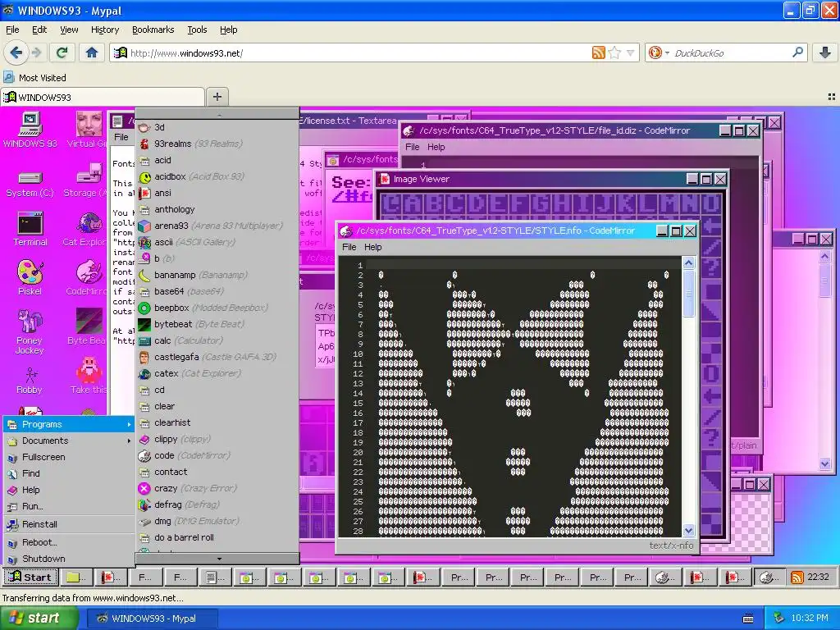The height and width of the screenshot is (630, 840).
Task: Open the Virtual Girl desktop icon
Action: click(89, 130)
